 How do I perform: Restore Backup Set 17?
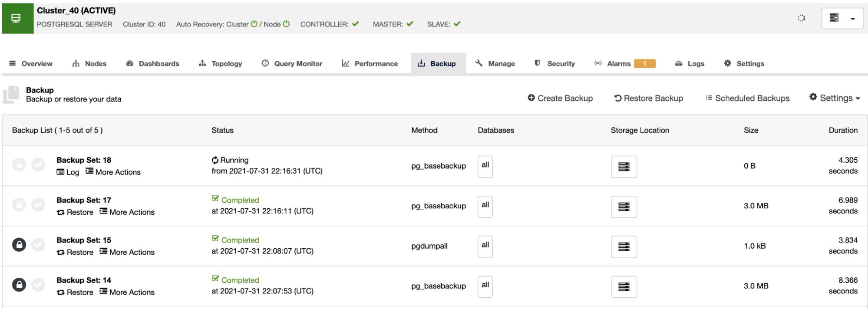point(75,212)
